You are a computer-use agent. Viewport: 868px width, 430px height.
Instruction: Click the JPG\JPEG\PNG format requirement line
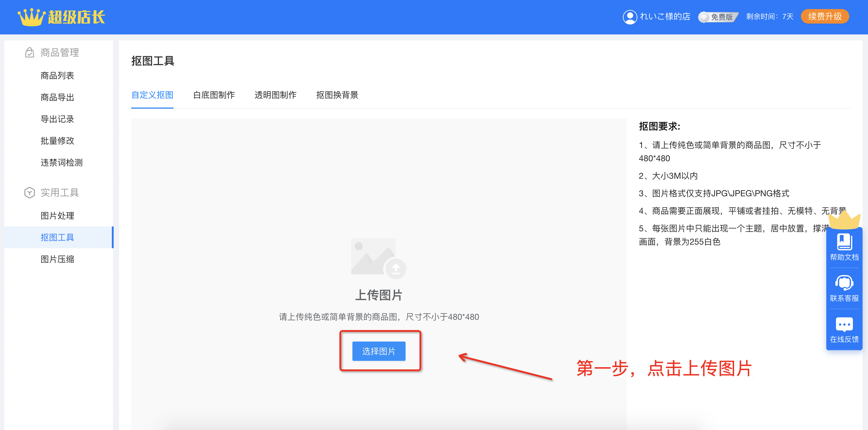[714, 193]
